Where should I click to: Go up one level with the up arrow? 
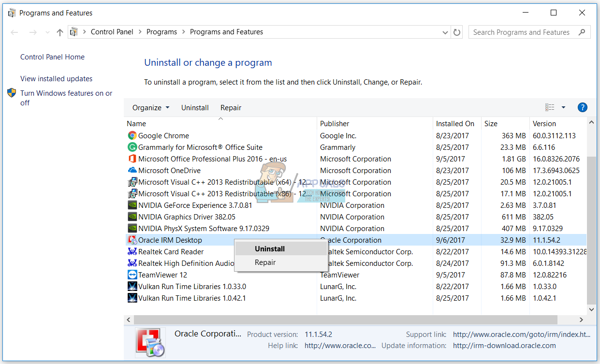[60, 32]
